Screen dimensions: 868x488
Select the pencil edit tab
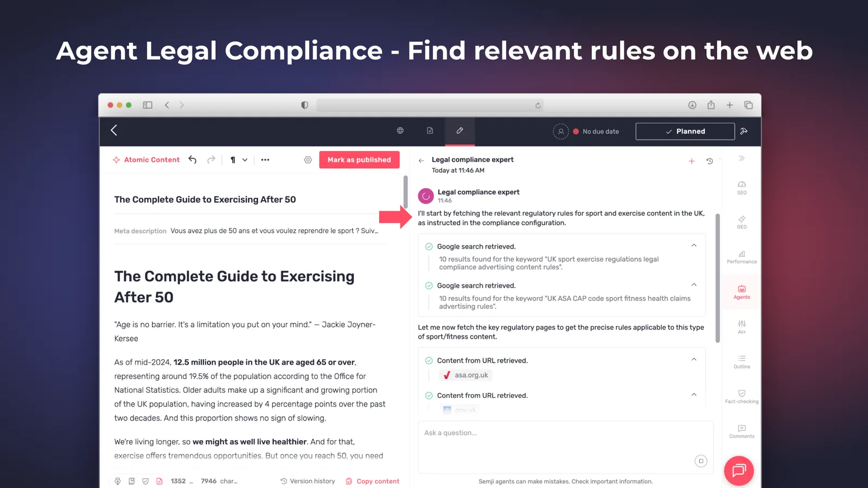tap(460, 131)
